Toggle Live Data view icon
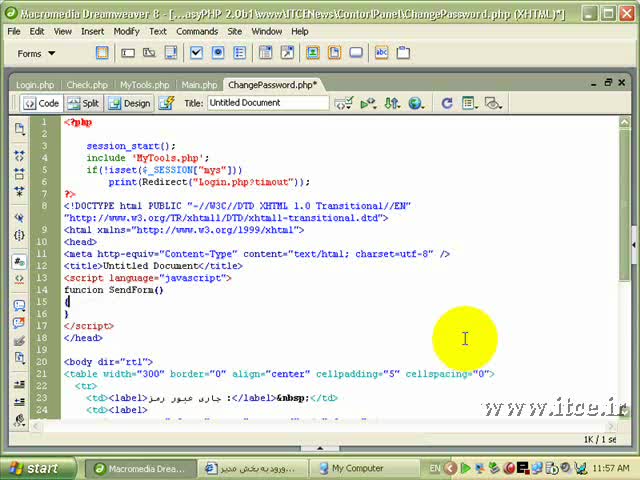The height and width of the screenshot is (480, 640). tap(167, 103)
